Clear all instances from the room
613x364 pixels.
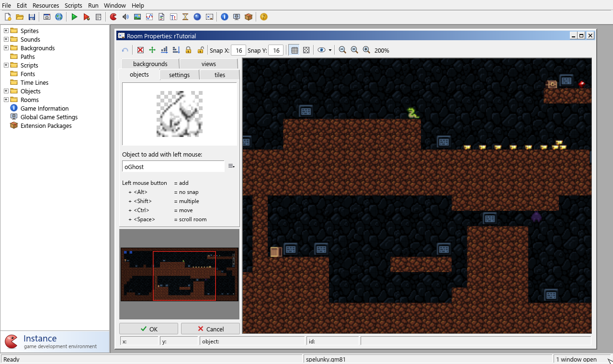tap(140, 50)
